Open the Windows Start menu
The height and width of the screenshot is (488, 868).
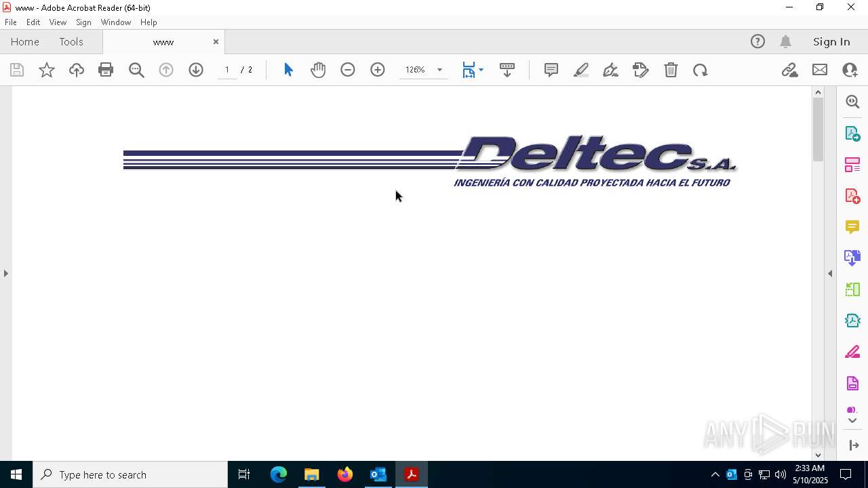pyautogui.click(x=16, y=474)
